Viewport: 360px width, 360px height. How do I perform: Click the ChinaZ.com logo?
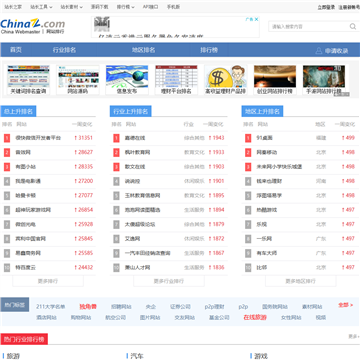click(x=33, y=26)
